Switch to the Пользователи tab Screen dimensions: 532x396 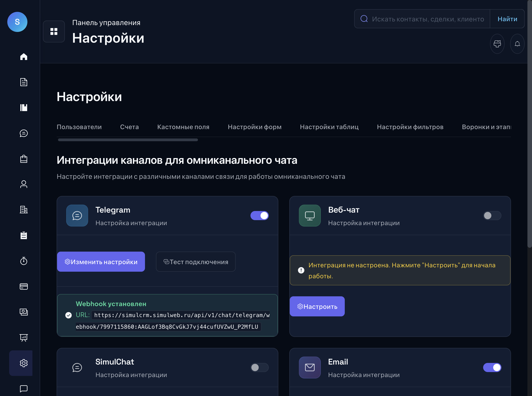(x=79, y=127)
